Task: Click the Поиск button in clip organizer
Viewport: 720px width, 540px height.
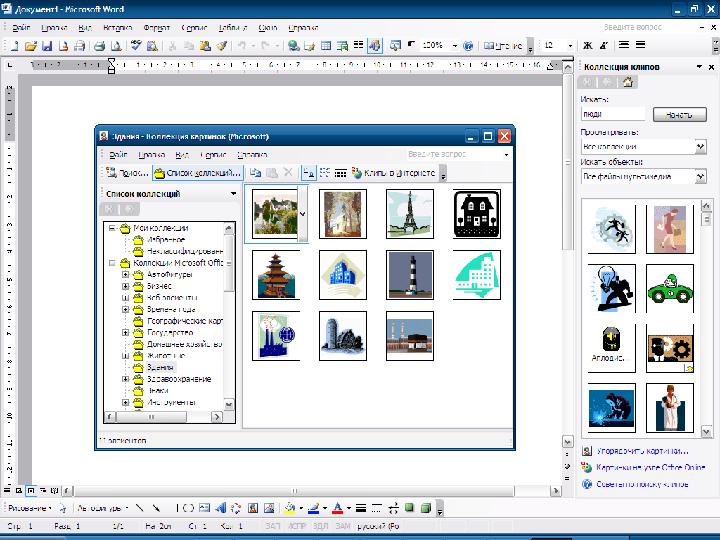Action: [x=127, y=173]
